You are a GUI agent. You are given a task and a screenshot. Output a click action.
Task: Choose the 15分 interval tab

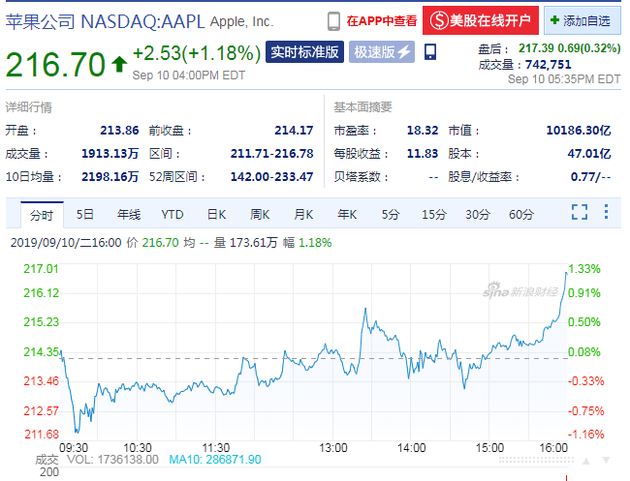434,215
